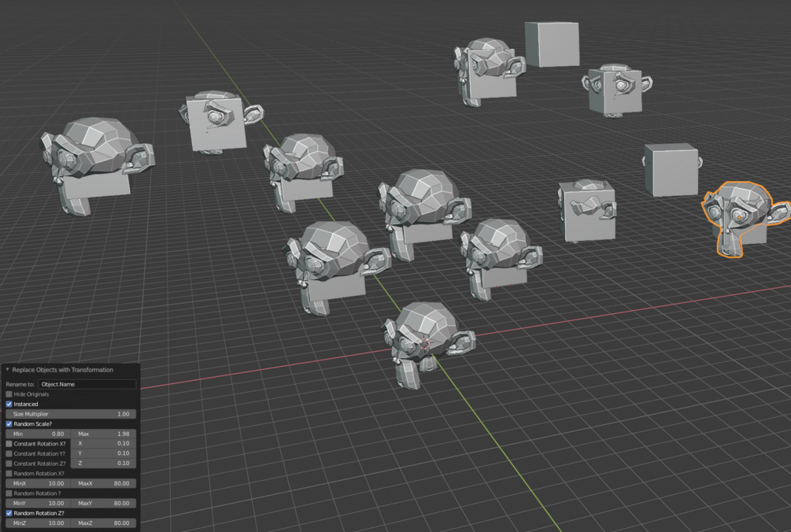Enable Constant Rotation Y? checkbox
791x532 pixels.
coord(9,453)
